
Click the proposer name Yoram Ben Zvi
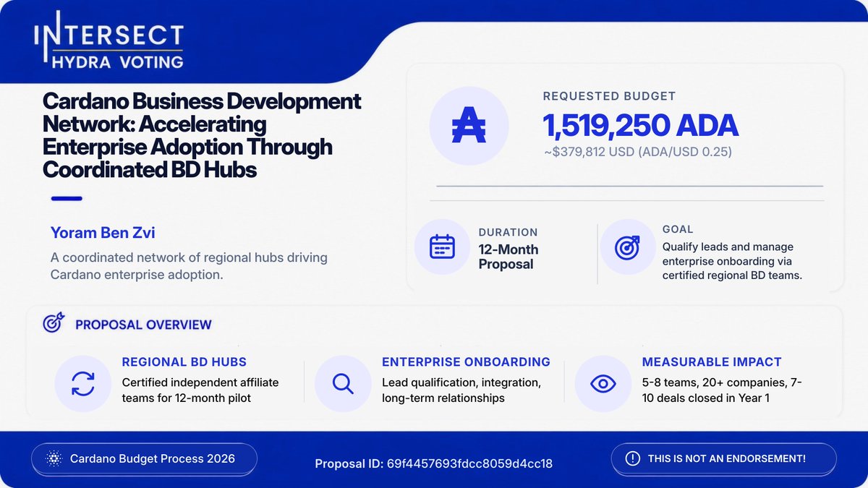103,232
